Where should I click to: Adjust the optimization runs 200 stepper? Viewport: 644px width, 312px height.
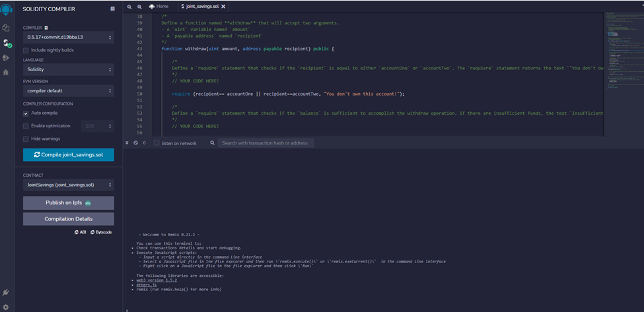[97, 126]
